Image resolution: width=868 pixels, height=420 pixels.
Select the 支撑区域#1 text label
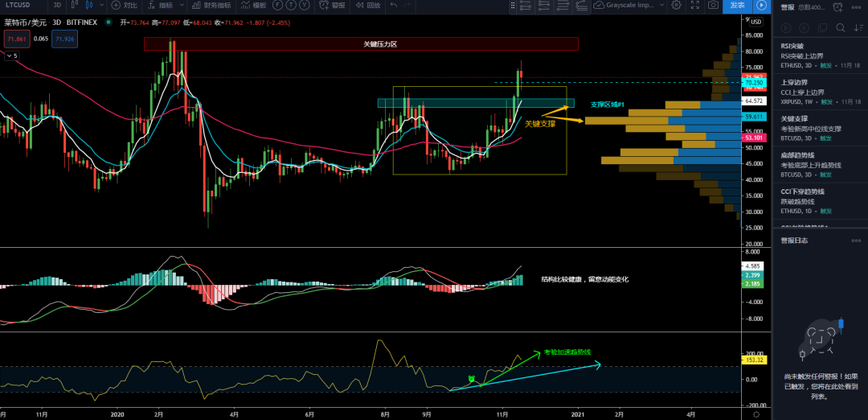[608, 104]
